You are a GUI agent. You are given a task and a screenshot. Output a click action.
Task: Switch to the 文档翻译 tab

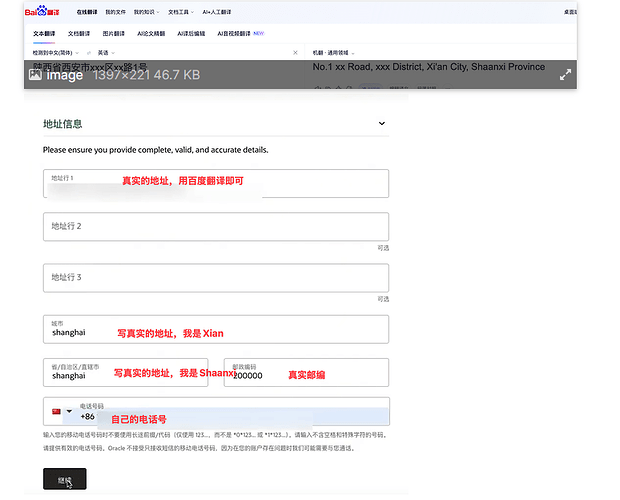point(79,34)
